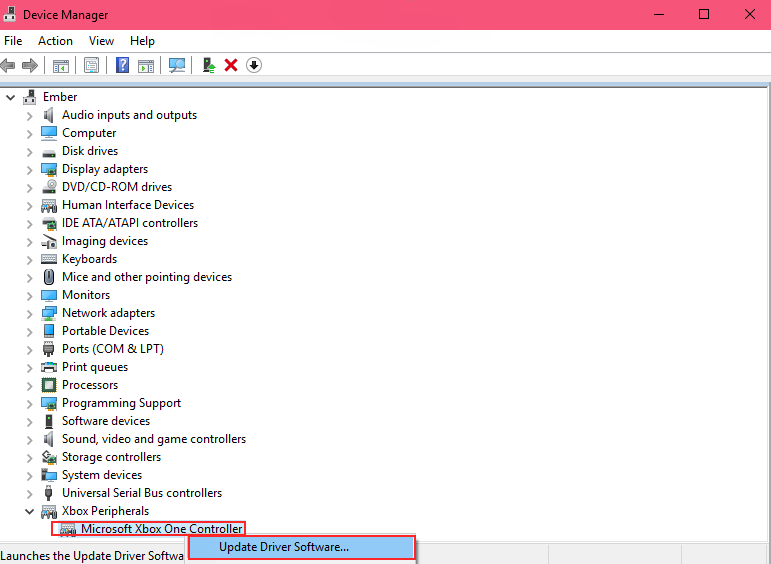Click Show/Hide Action Pane toolbar icon
This screenshot has height=564, width=771.
pyautogui.click(x=146, y=65)
